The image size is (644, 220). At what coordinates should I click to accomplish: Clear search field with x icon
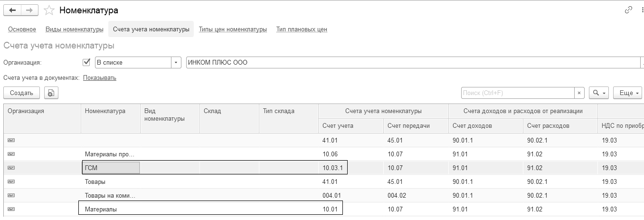(579, 93)
